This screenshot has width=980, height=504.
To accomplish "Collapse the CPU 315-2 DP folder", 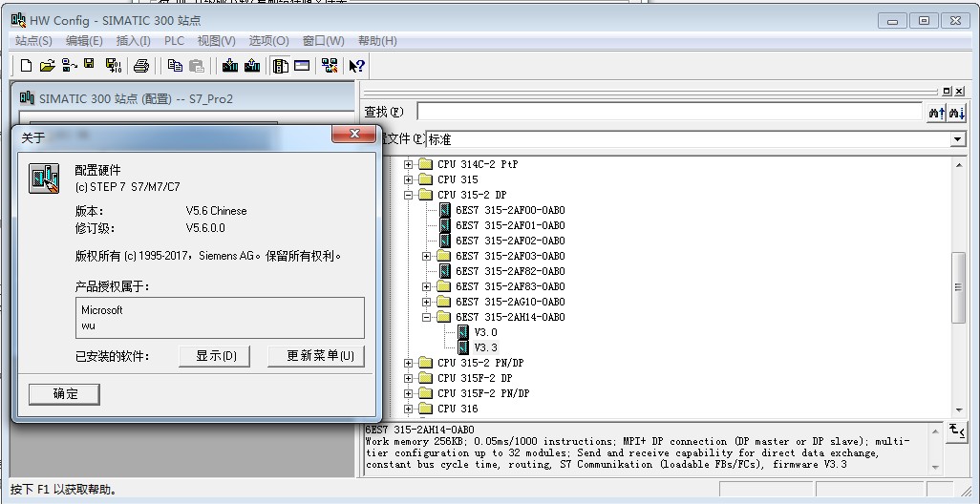I will 409,195.
